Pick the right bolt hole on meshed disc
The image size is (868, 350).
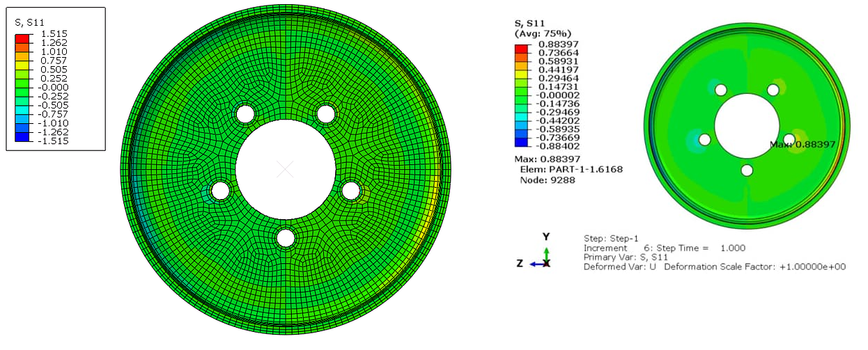[350, 189]
